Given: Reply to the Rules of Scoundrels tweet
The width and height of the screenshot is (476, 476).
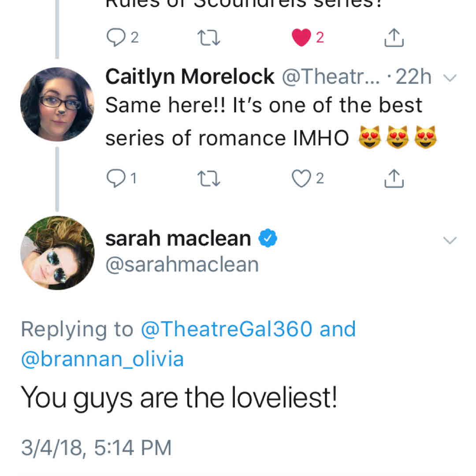Looking at the screenshot, I should (116, 38).
